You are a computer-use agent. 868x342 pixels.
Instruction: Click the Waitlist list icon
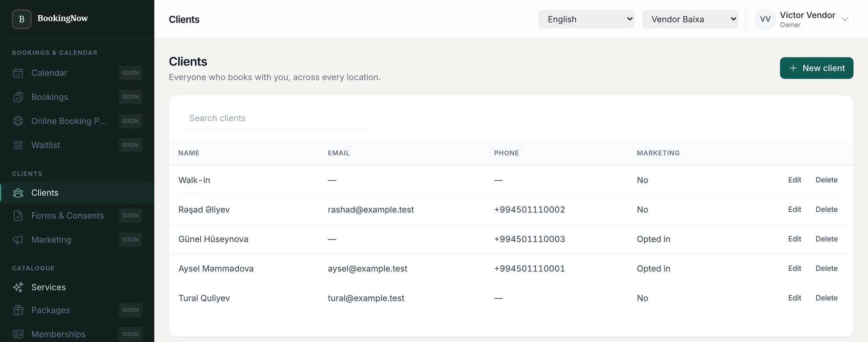[x=18, y=145]
